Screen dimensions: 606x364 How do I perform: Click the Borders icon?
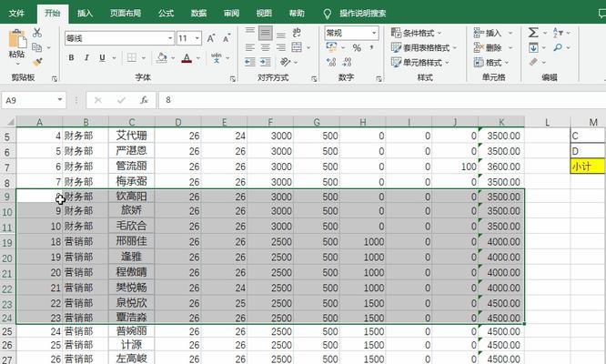[132, 58]
